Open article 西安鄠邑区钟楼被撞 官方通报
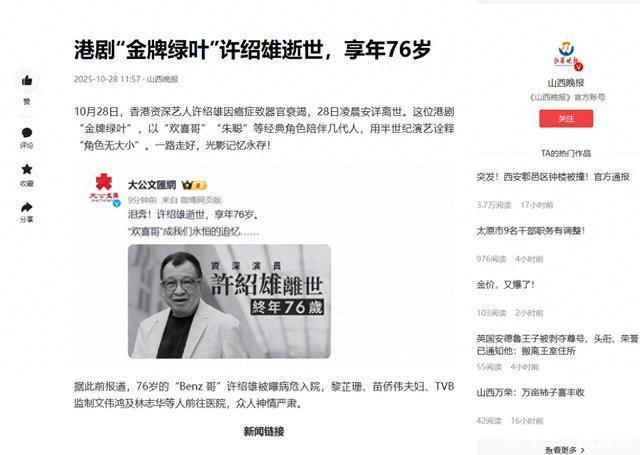 [553, 177]
